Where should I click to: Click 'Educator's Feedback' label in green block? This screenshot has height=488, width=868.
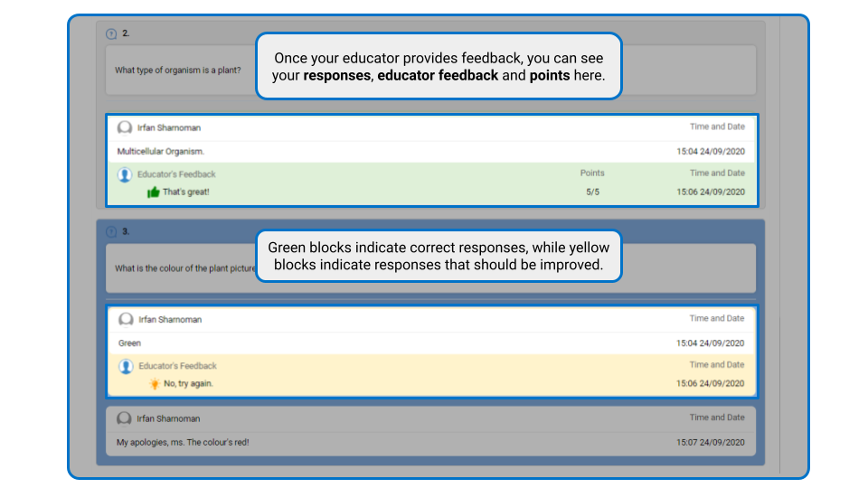(176, 174)
